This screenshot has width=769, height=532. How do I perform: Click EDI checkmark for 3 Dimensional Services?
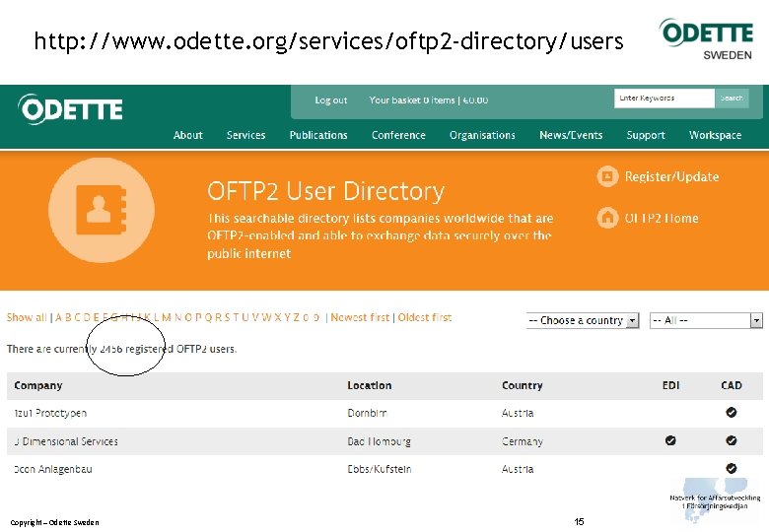point(670,440)
